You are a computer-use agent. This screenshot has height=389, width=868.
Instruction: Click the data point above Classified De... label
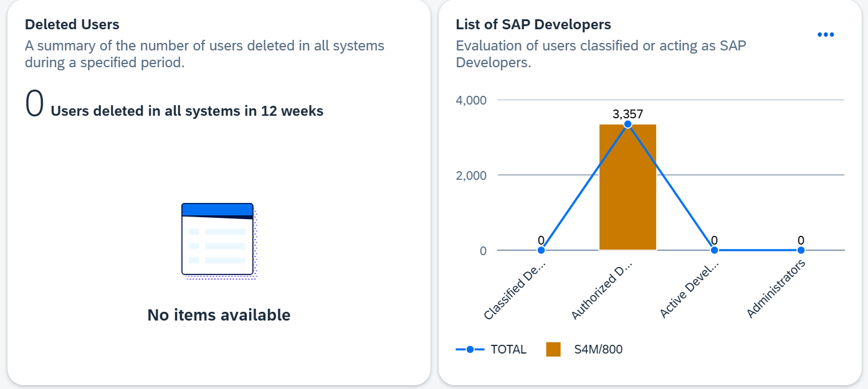pyautogui.click(x=541, y=250)
